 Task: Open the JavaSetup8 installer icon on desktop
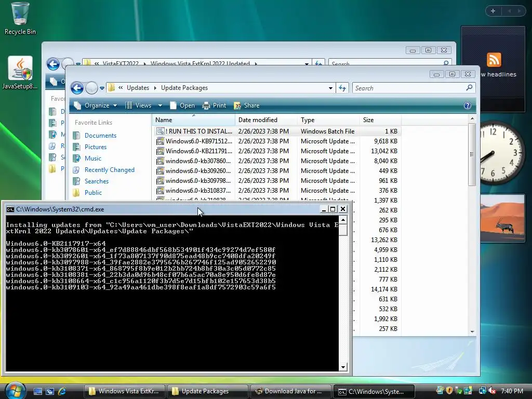coord(20,73)
